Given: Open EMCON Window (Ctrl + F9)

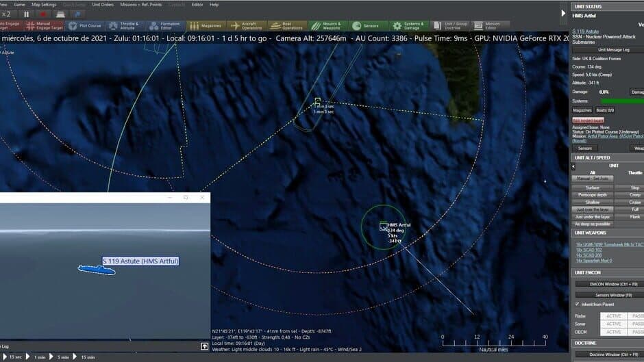Looking at the screenshot, I should [610, 284].
